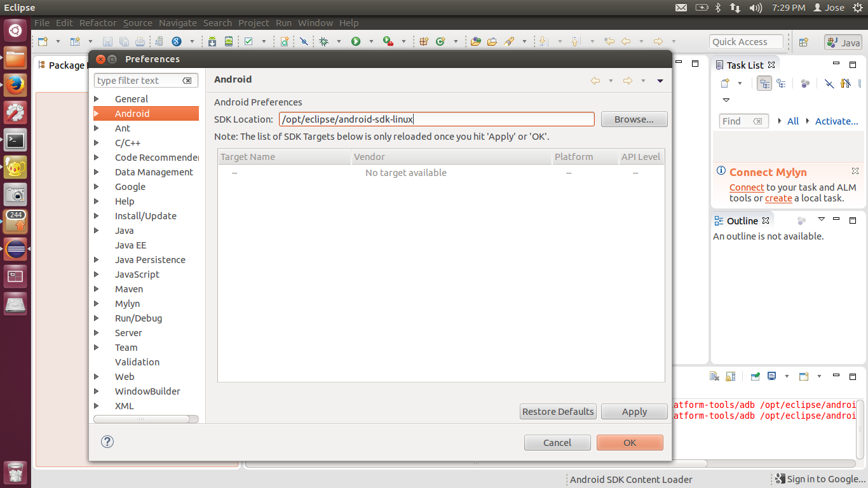This screenshot has height=488, width=868.
Task: Expand the Run/Debug preferences node
Action: (x=97, y=318)
